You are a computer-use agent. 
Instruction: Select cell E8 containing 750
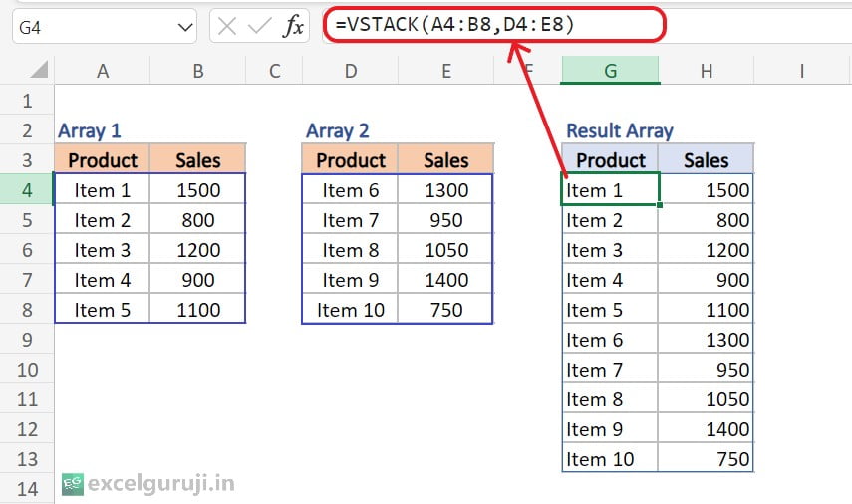click(x=446, y=310)
